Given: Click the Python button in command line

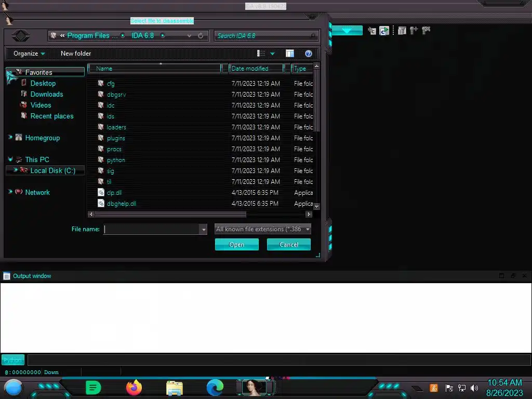Looking at the screenshot, I should 13,360.
